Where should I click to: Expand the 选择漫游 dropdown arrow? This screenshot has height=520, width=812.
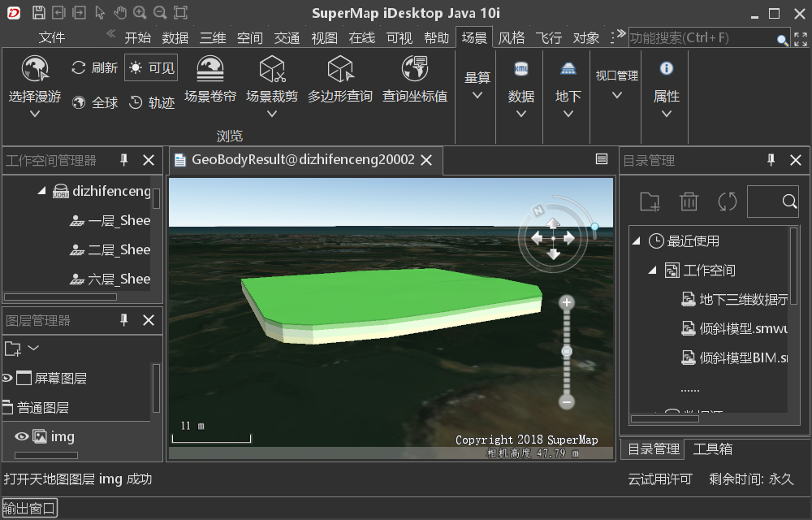coord(35,114)
